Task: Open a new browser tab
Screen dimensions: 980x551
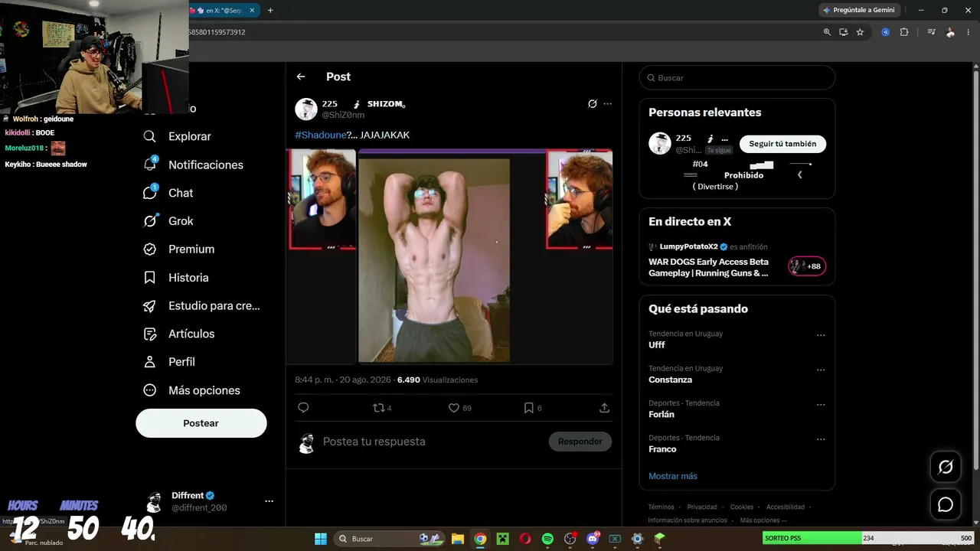Action: pyautogui.click(x=270, y=10)
